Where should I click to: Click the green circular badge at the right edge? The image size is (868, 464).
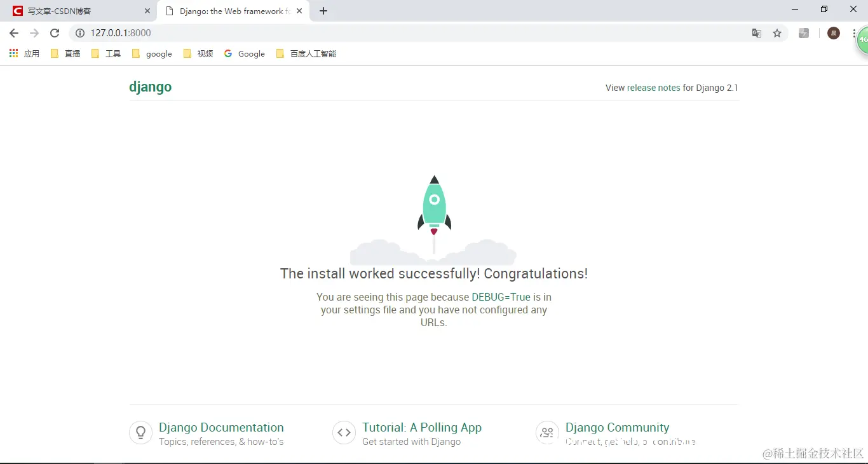click(862, 39)
